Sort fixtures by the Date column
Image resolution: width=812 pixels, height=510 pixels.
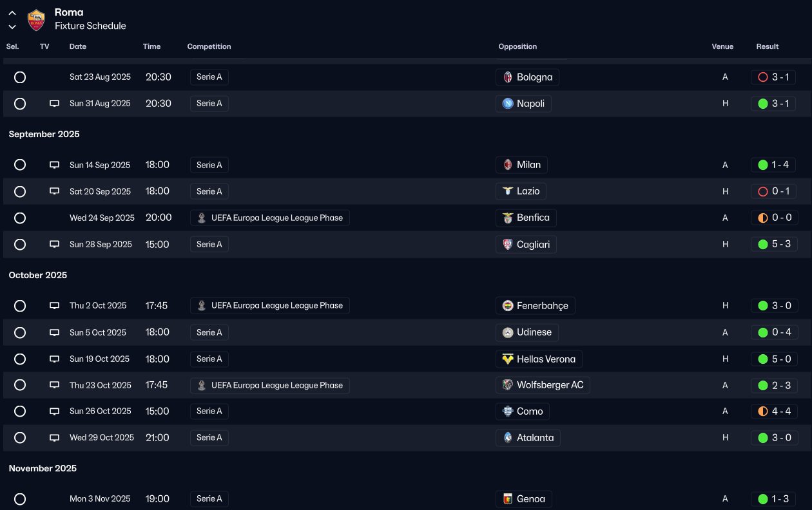(x=78, y=46)
